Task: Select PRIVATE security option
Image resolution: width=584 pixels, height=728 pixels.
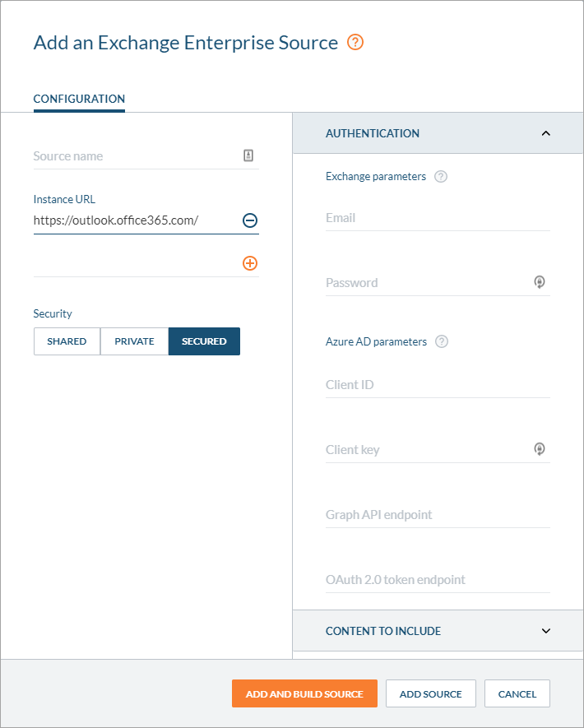Action: click(134, 341)
